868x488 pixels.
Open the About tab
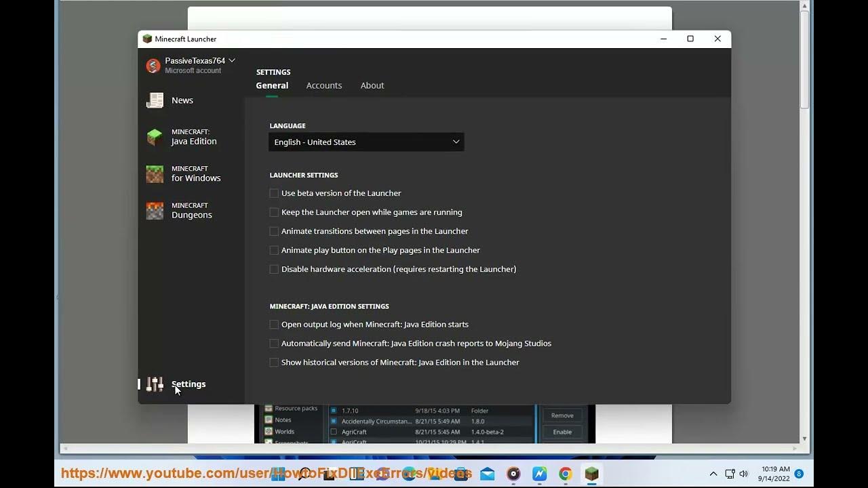tap(372, 85)
